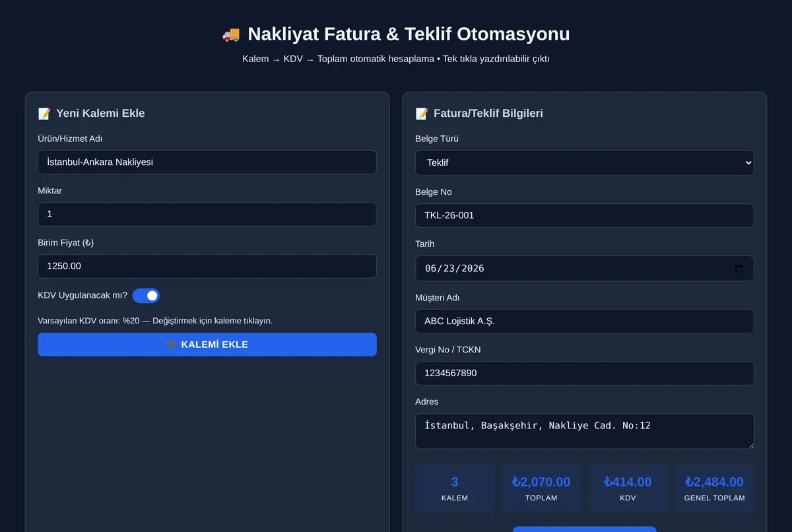Image resolution: width=792 pixels, height=532 pixels.
Task: Click the truck emoji in the page title
Action: [231, 34]
